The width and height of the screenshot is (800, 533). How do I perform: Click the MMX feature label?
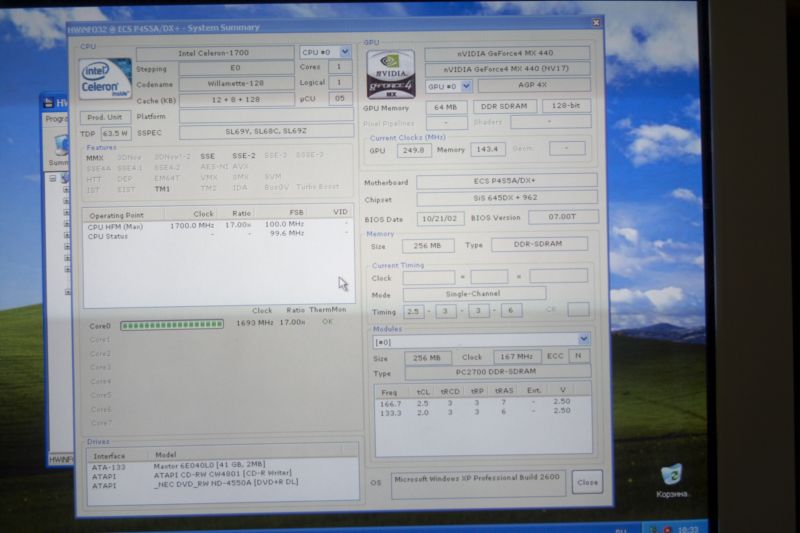click(95, 158)
